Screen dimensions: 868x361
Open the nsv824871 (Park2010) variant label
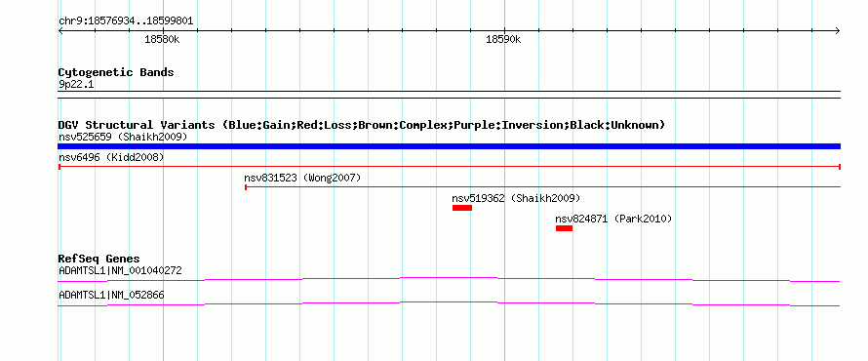613,219
